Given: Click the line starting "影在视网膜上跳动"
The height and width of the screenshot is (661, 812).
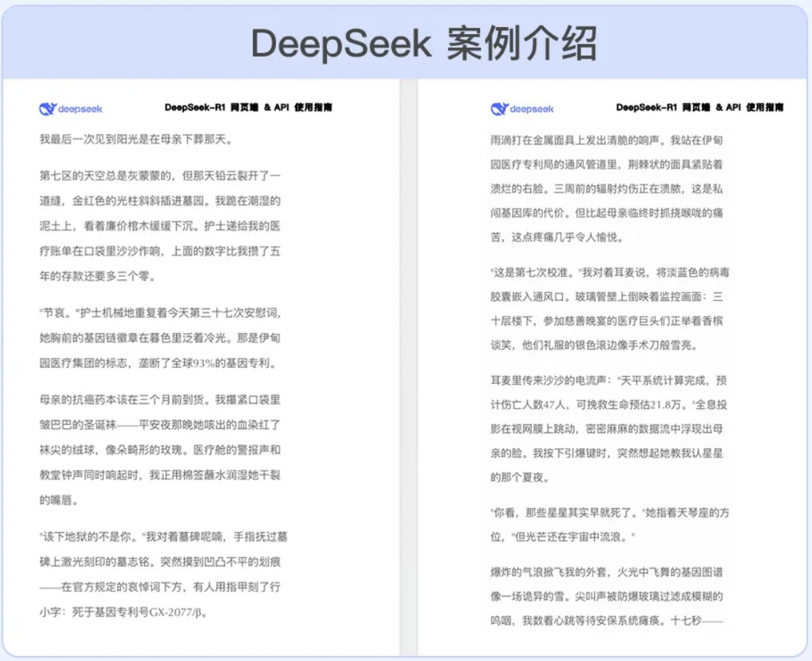Looking at the screenshot, I should 607,429.
